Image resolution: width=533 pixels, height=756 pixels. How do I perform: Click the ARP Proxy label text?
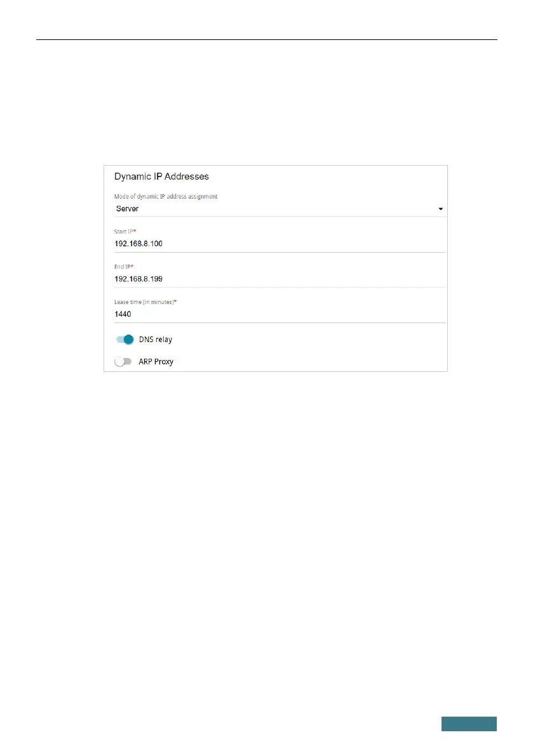156,362
